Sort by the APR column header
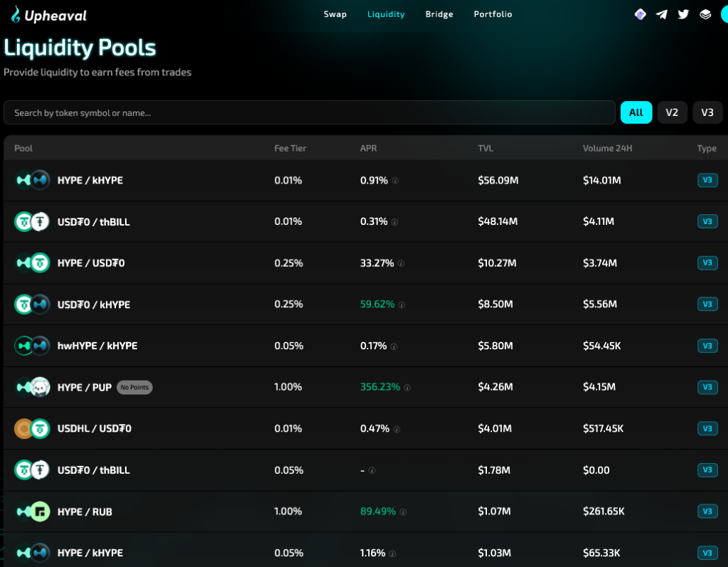This screenshot has width=728, height=567. 368,149
